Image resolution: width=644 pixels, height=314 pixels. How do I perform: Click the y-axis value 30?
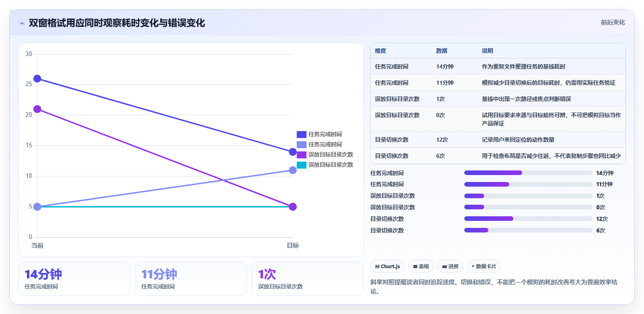[x=29, y=54]
